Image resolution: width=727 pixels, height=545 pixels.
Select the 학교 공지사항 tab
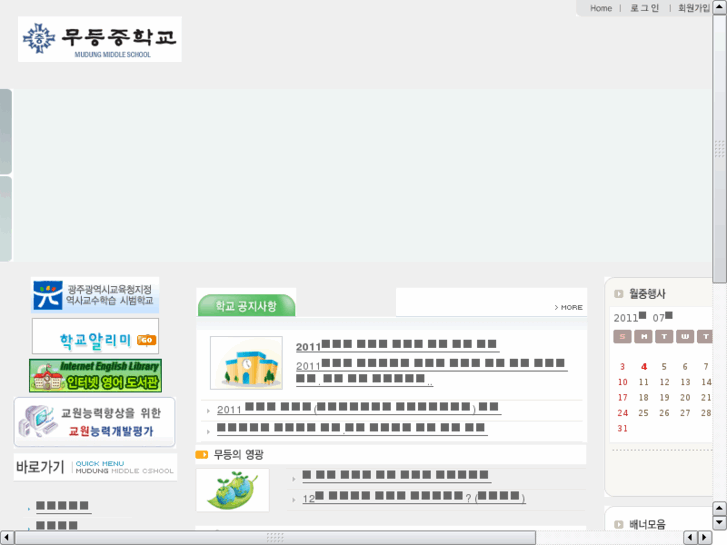246,306
